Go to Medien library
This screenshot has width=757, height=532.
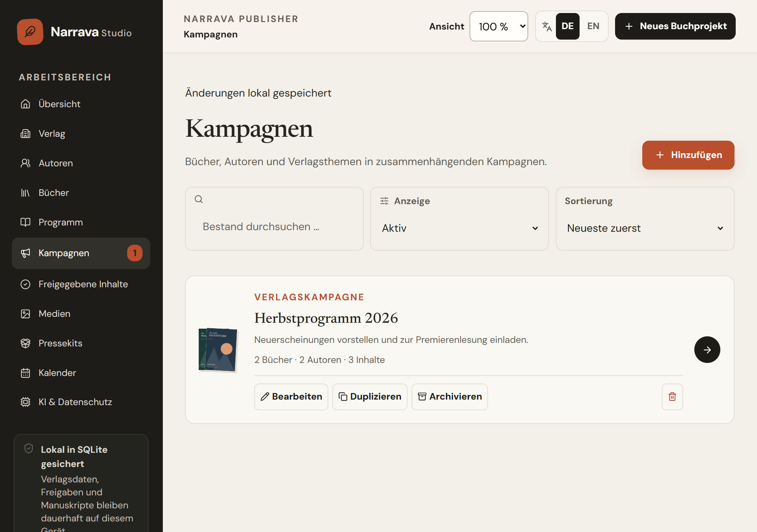click(81, 314)
